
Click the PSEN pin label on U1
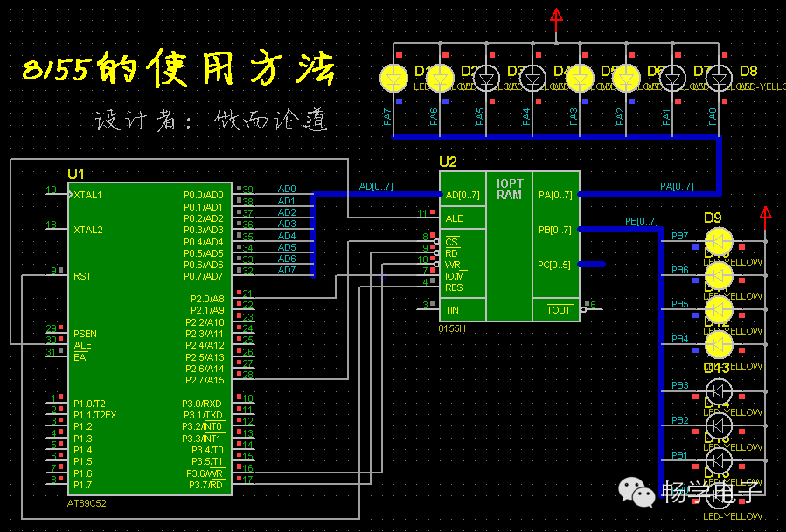(85, 334)
